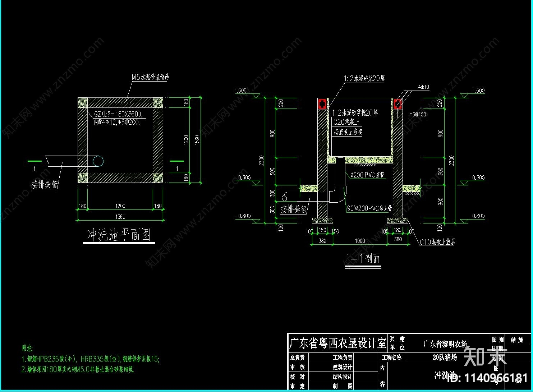
Task: Click the right '-0.300' elevation mark
Action: pos(477,178)
